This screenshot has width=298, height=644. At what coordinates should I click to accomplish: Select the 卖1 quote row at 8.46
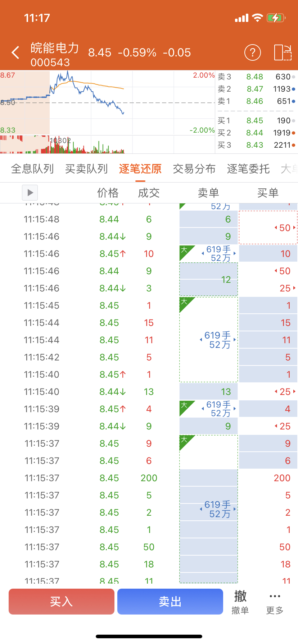pyautogui.click(x=256, y=101)
